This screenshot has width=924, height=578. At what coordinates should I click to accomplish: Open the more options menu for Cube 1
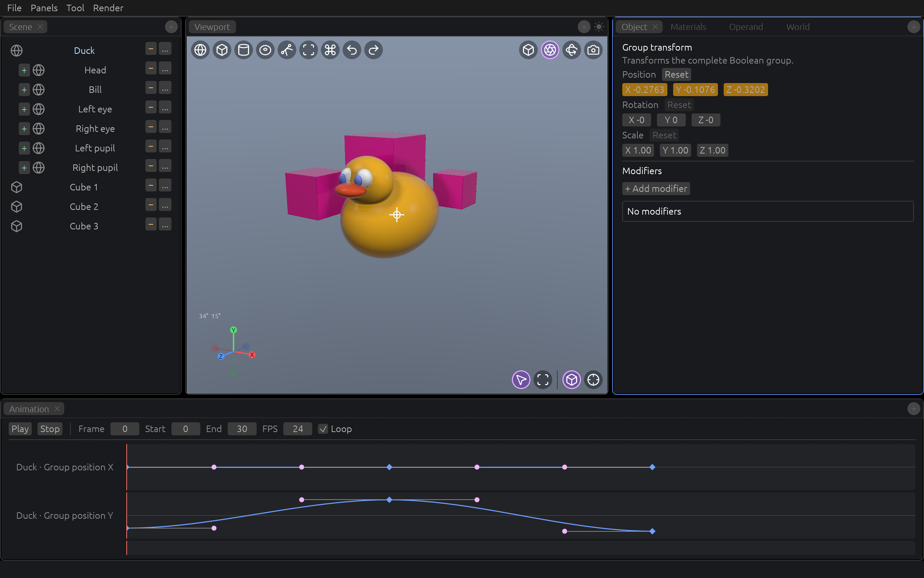pos(165,185)
